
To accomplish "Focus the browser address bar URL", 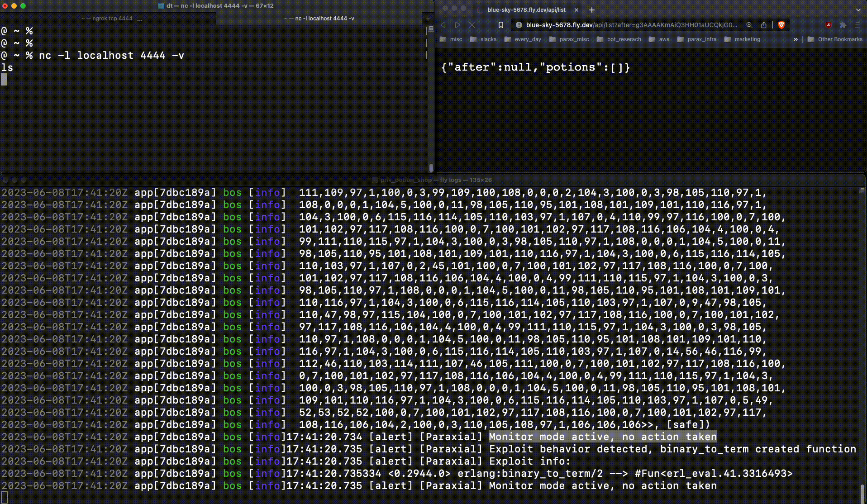I will coord(632,25).
